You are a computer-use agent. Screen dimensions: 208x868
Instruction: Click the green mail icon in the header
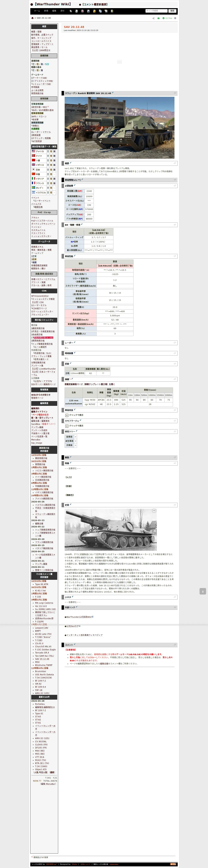(x=159, y=18)
